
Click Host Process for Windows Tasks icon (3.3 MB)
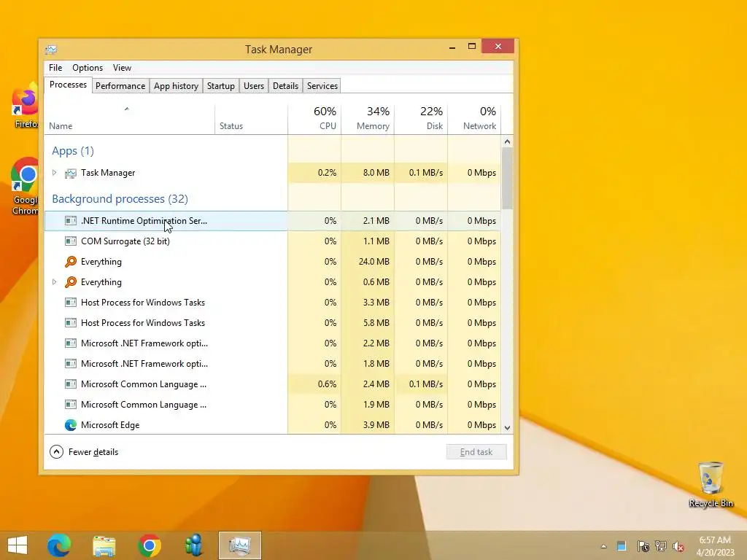[x=71, y=303]
